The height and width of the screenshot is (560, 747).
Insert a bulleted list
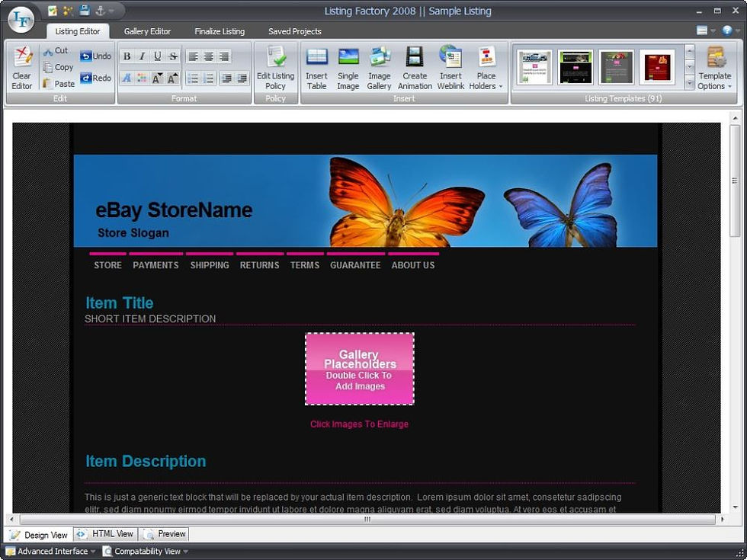(x=193, y=78)
